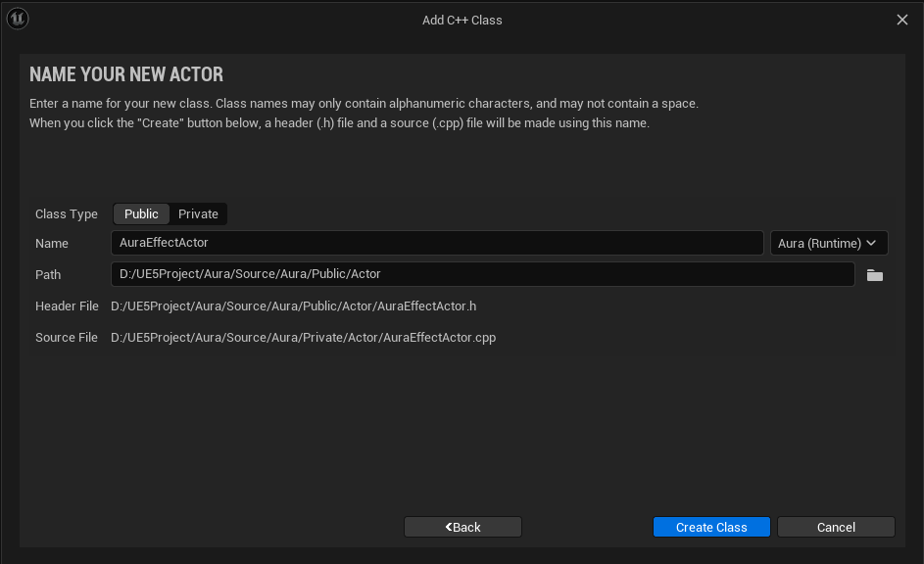924x564 pixels.
Task: Click the Unreal Engine logo icon
Action: [x=18, y=19]
